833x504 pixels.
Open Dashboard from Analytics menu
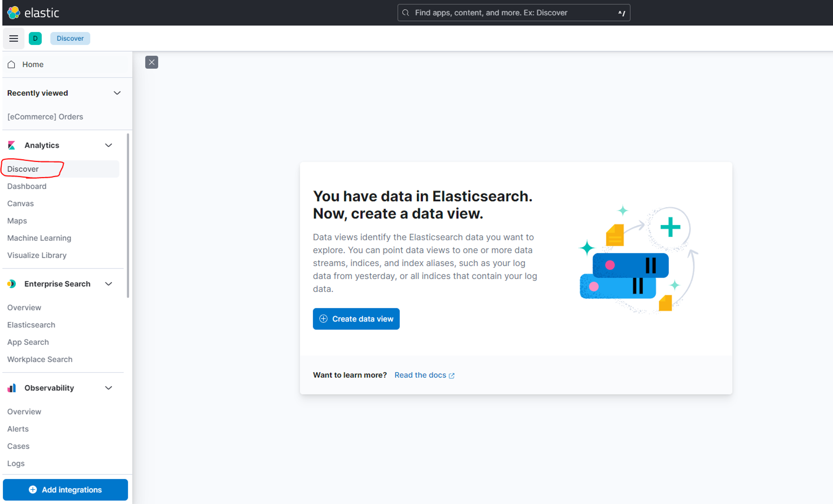click(x=27, y=186)
